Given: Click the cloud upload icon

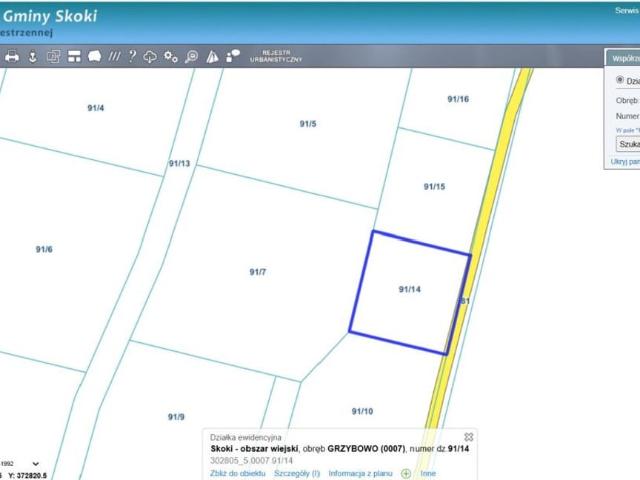Looking at the screenshot, I should [x=150, y=57].
